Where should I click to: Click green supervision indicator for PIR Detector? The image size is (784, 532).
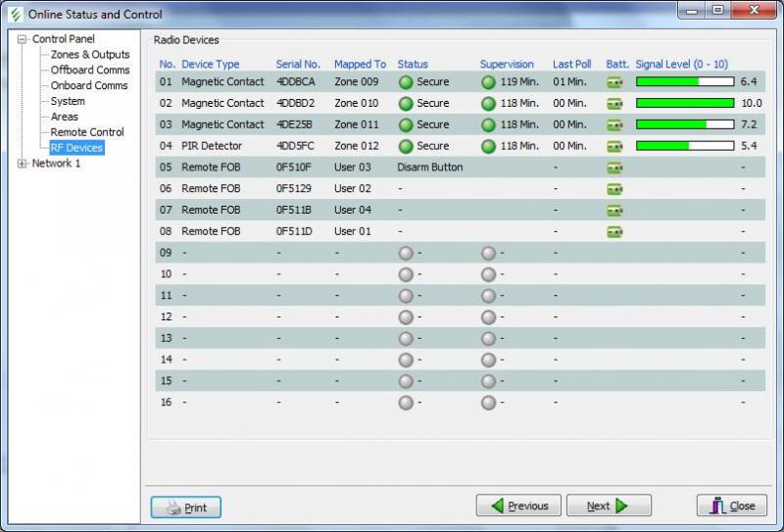point(488,146)
